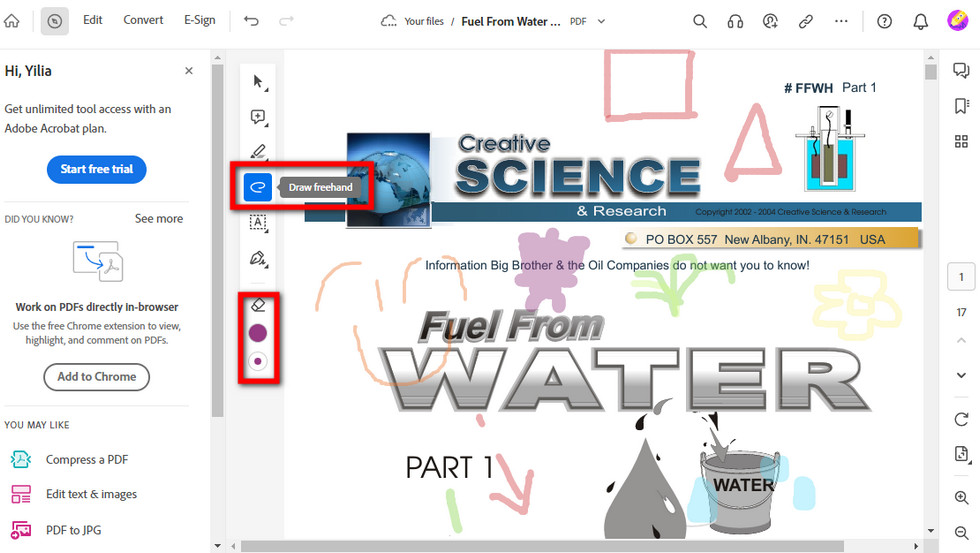
Task: Open the page thumbnails grid icon
Action: point(961,141)
